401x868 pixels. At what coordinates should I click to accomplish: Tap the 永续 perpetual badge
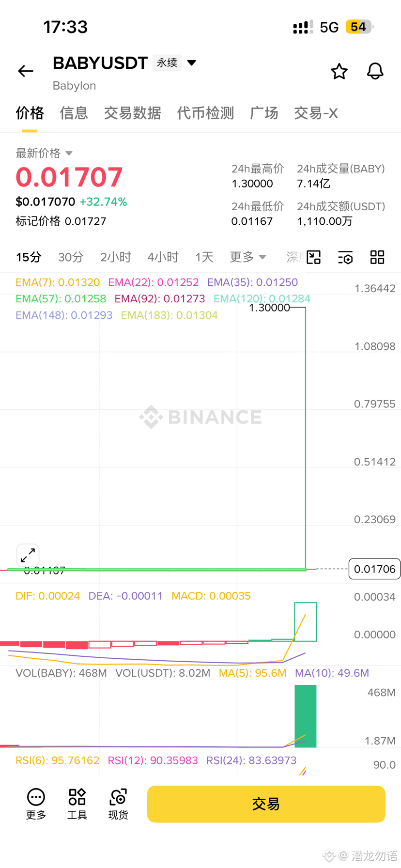pos(167,62)
